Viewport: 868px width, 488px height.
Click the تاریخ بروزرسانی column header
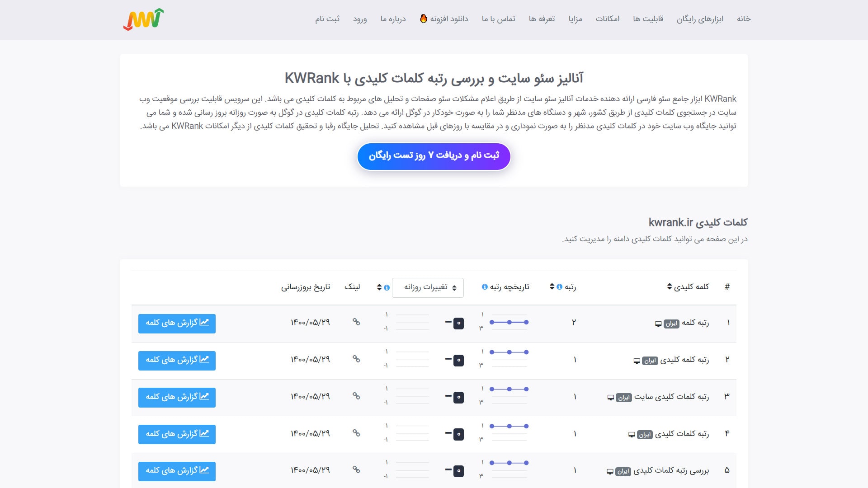[306, 287]
